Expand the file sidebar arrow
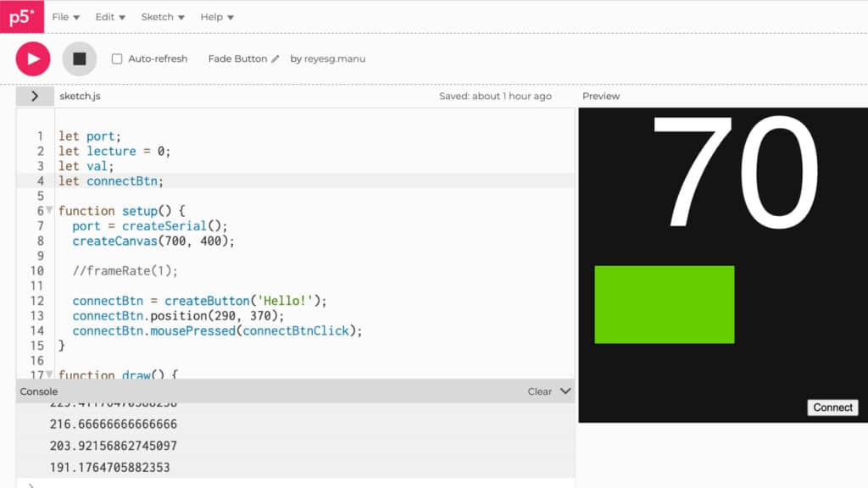 coord(34,96)
